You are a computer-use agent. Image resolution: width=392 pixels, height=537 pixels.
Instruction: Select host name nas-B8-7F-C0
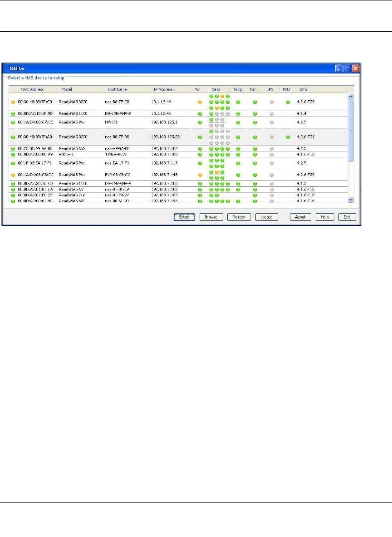point(117,102)
